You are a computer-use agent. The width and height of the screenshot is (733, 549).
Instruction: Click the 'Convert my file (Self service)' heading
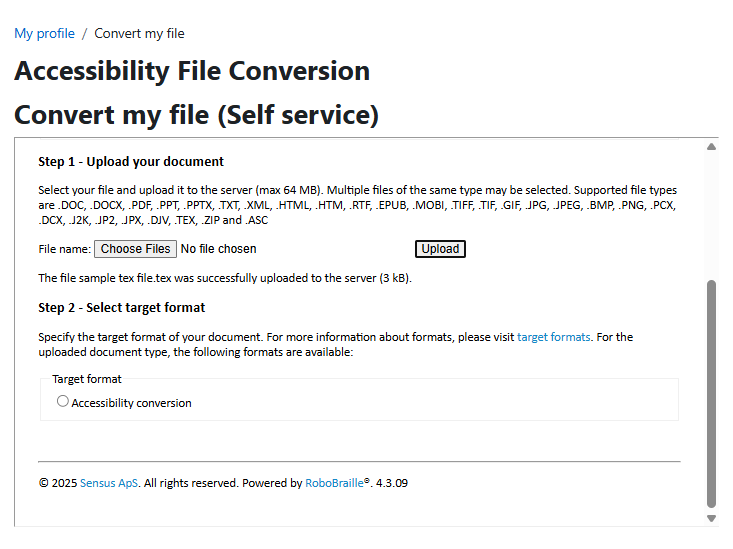(x=196, y=115)
